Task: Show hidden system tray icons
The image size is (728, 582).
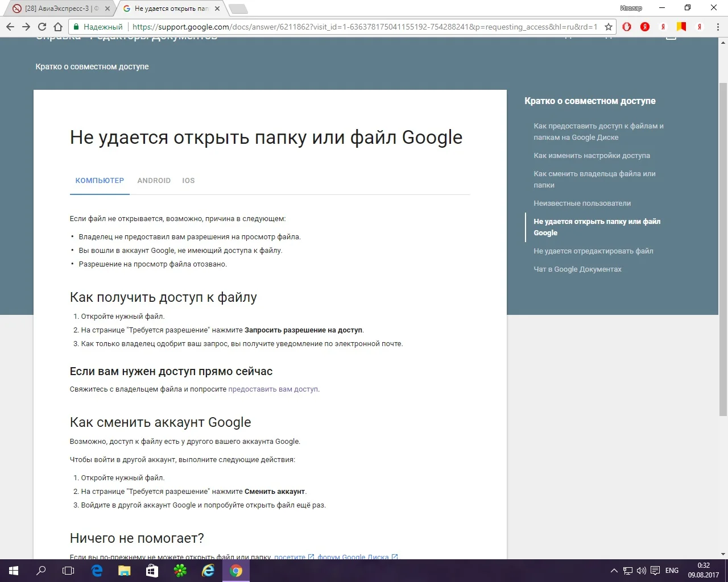Action: [614, 571]
